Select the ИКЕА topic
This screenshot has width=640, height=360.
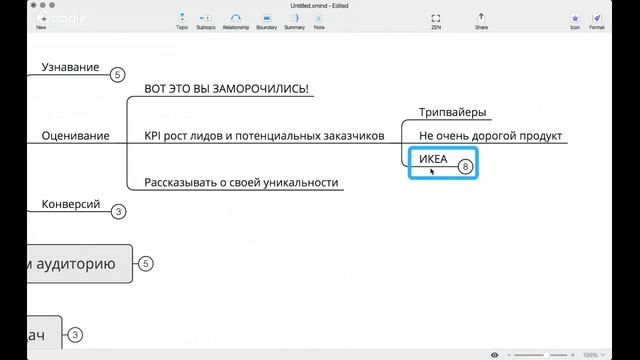(433, 159)
